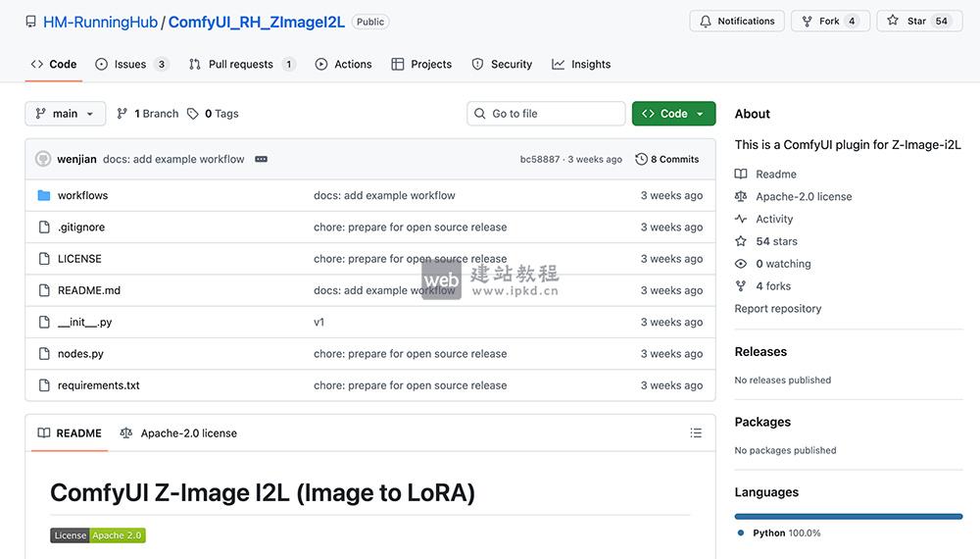
Task: Click the Go to file search field
Action: pos(546,113)
